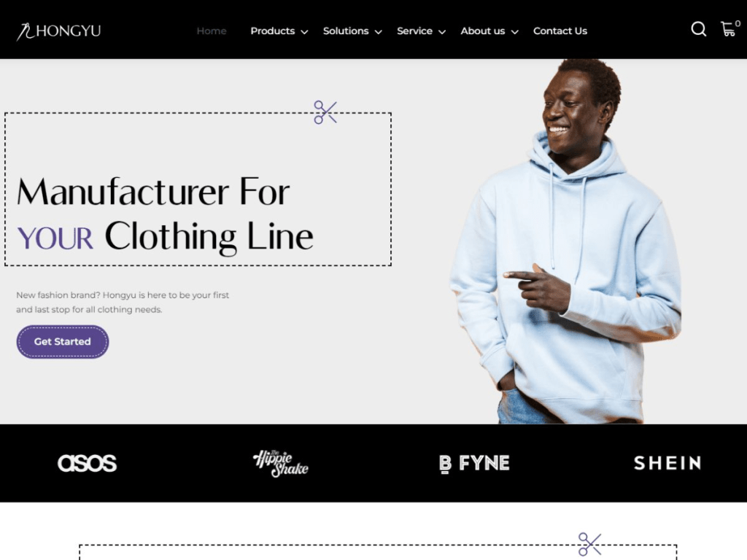Click the ASOS brand logo
This screenshot has width=747, height=560.
(88, 463)
